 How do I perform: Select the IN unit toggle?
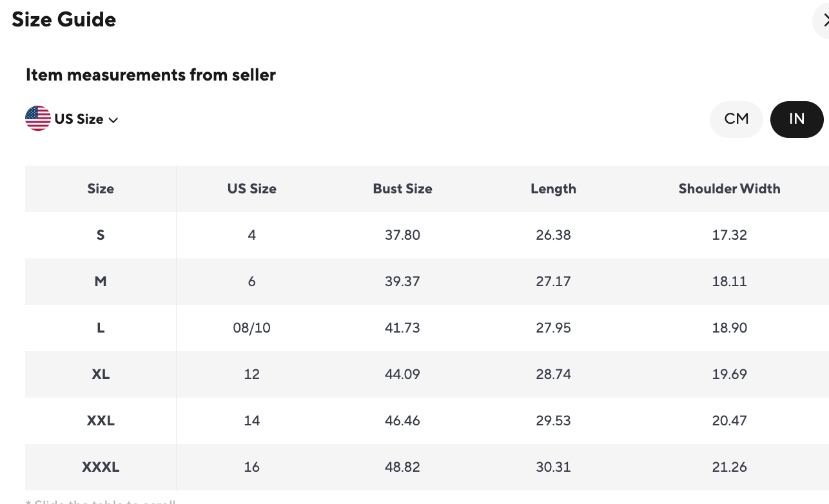[x=796, y=119]
